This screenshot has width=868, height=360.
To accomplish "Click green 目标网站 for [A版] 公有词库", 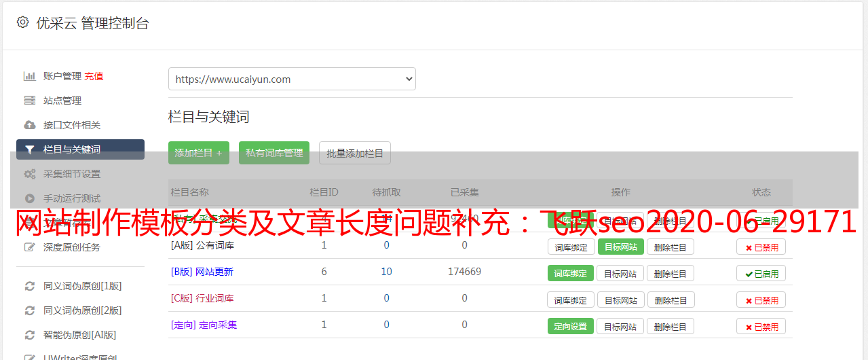I will (x=620, y=247).
